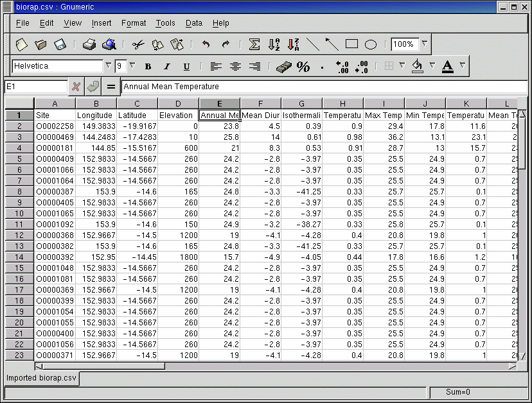532x403 pixels.
Task: Click the equals formula button
Action: [x=111, y=87]
